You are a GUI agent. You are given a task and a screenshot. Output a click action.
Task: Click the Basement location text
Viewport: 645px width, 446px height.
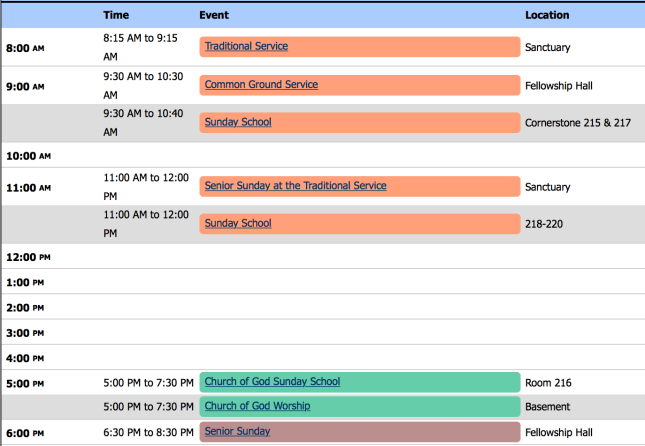pyautogui.click(x=547, y=407)
